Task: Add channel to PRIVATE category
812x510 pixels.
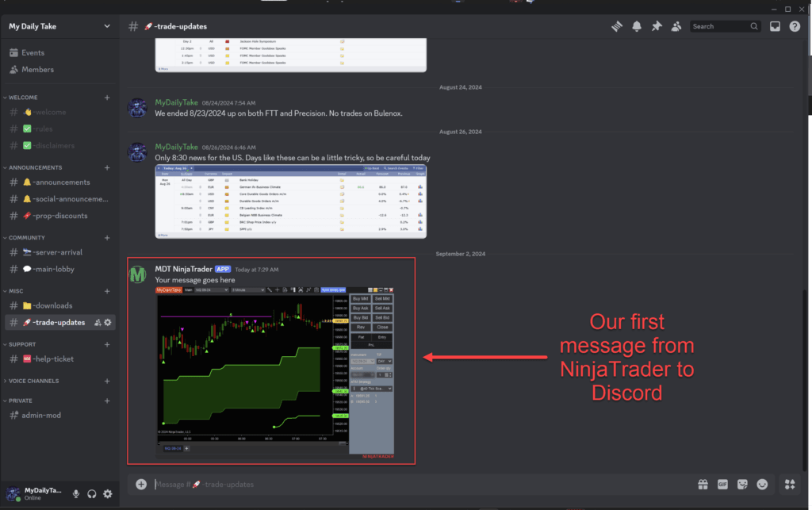Action: tap(107, 401)
